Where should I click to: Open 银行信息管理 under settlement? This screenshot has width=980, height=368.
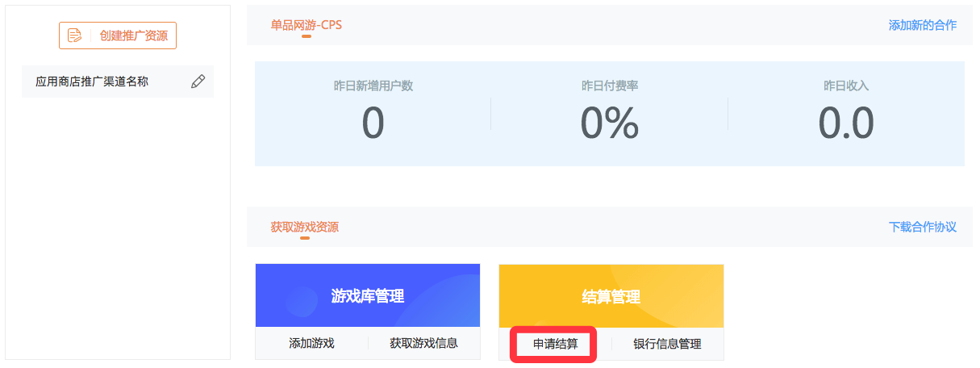(668, 344)
